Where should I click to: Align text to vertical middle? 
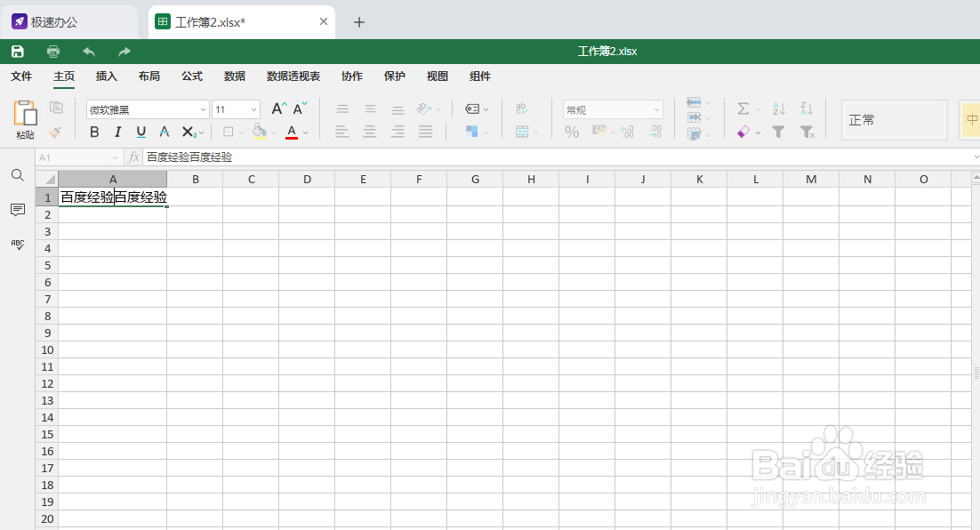click(x=370, y=108)
